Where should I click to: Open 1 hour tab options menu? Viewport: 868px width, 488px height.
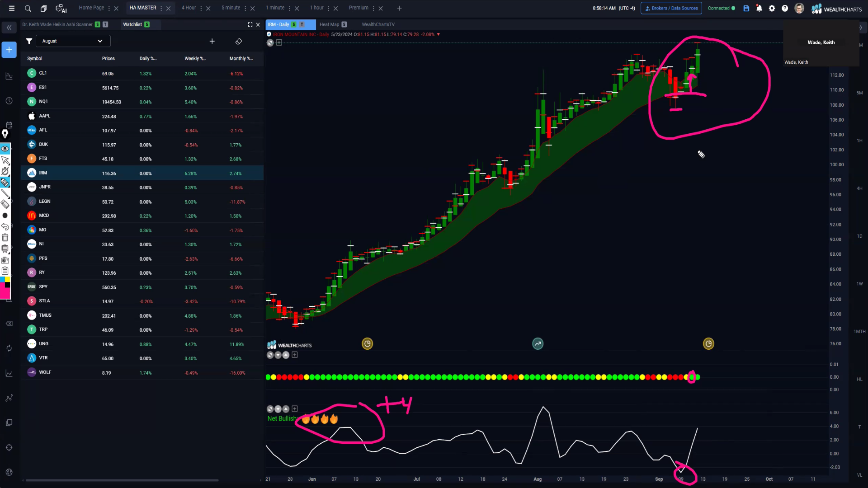[x=329, y=8]
